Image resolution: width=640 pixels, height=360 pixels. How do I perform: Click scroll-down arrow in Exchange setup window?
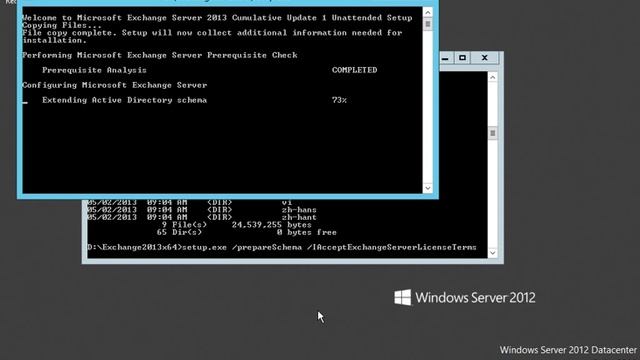click(x=427, y=188)
